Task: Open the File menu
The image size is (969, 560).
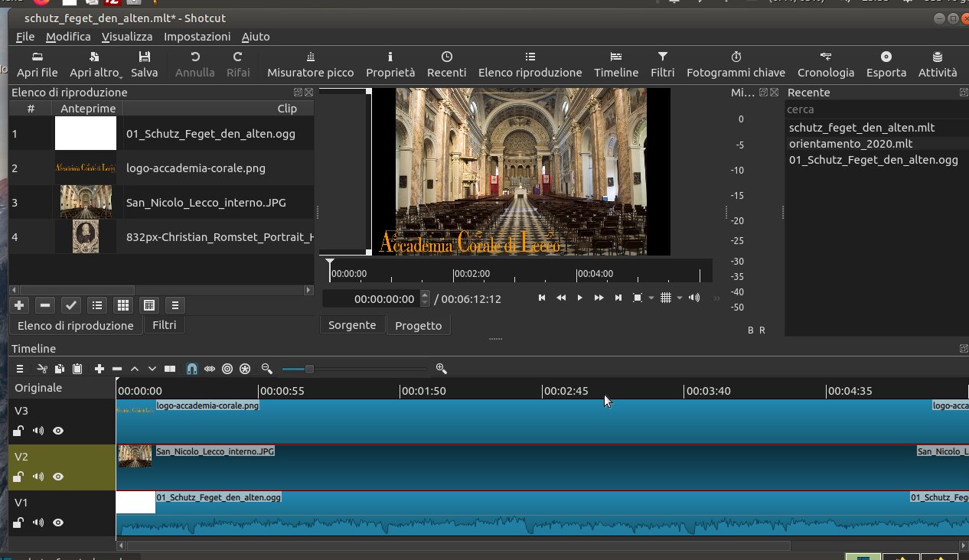Action: click(x=24, y=37)
